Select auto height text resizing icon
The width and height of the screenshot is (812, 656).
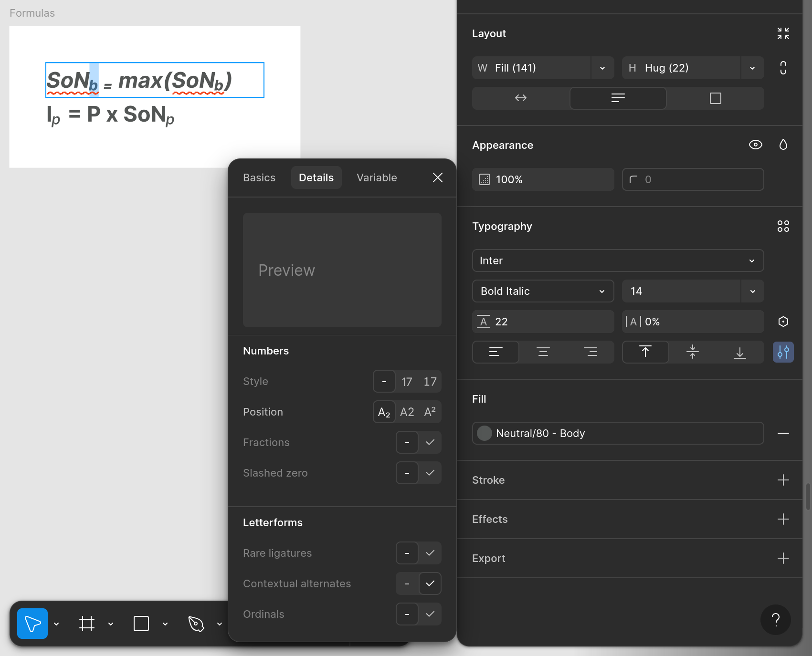pyautogui.click(x=618, y=98)
